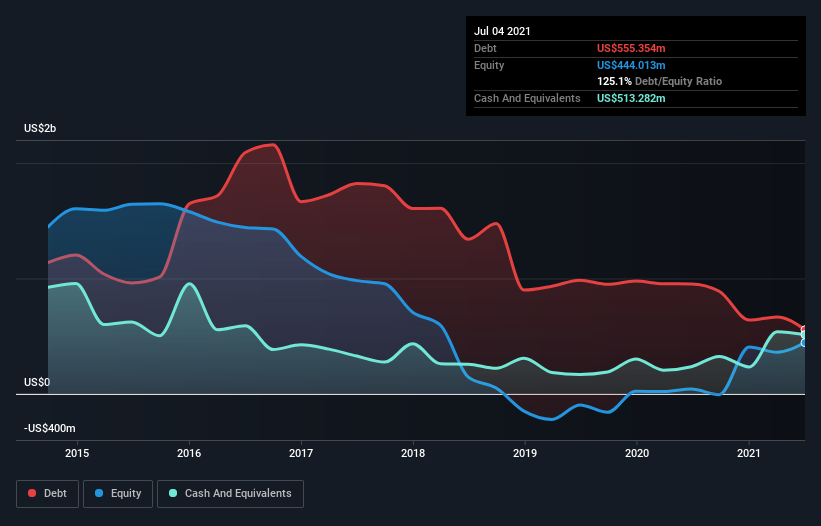
Task: Select the 2017 x-axis label
Action: 301,453
